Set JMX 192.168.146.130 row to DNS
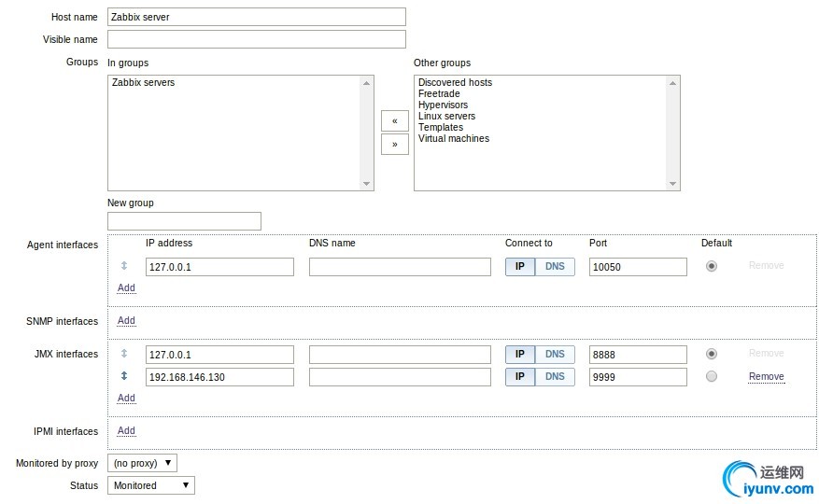Image resolution: width=819 pixels, height=504 pixels. point(555,376)
